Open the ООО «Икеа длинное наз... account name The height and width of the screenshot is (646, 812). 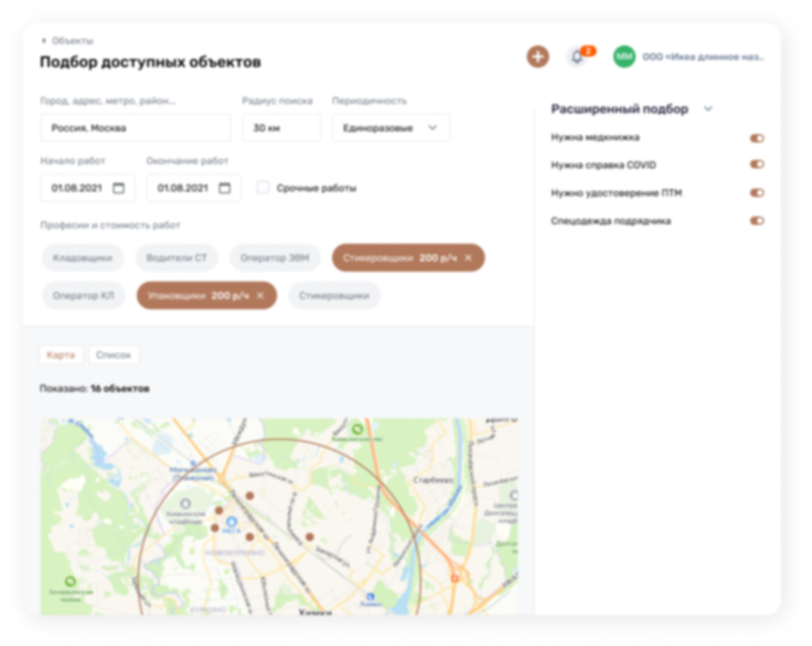(703, 58)
